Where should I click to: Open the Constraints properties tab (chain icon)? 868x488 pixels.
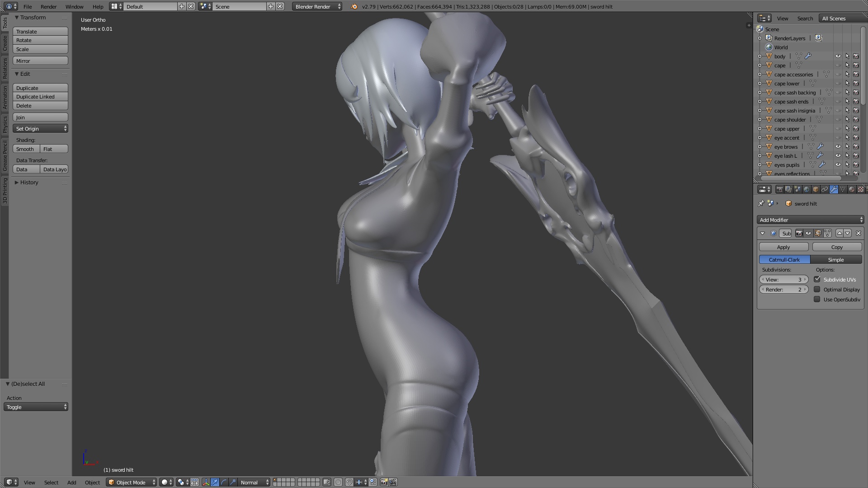825,189
